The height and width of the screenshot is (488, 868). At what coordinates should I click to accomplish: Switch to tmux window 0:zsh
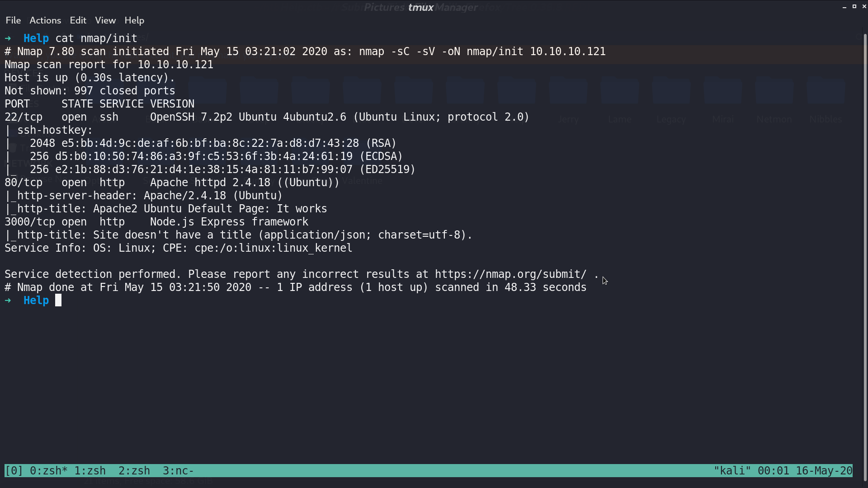pos(48,471)
